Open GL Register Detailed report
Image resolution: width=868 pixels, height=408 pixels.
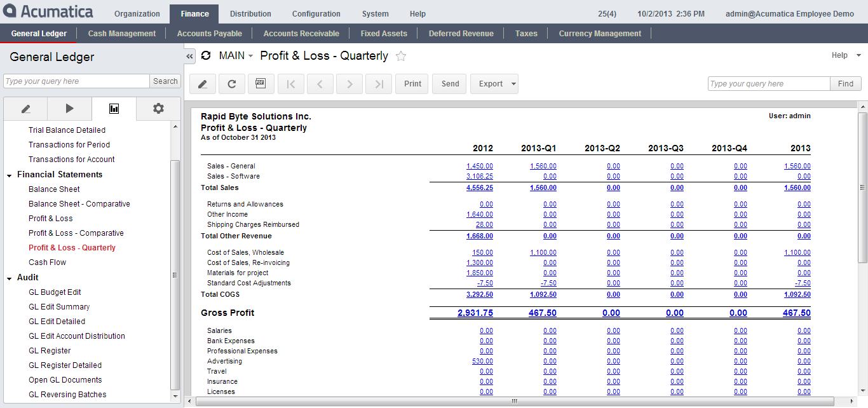65,365
